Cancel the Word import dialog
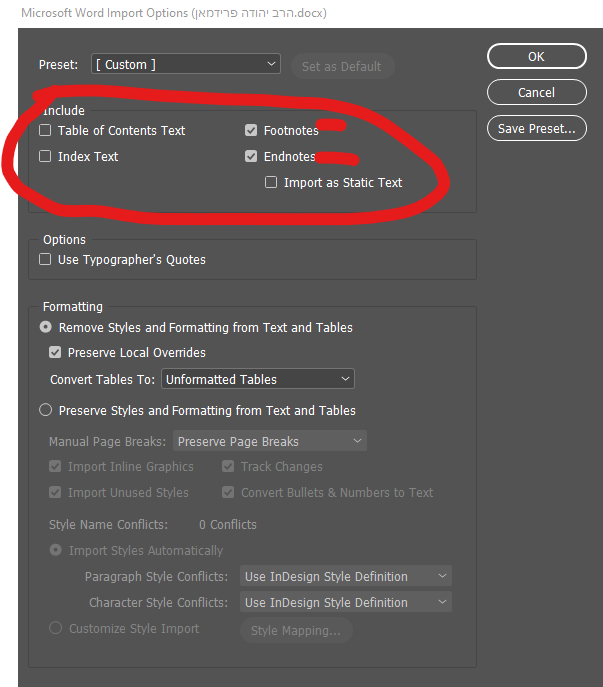The height and width of the screenshot is (687, 603). pos(536,92)
